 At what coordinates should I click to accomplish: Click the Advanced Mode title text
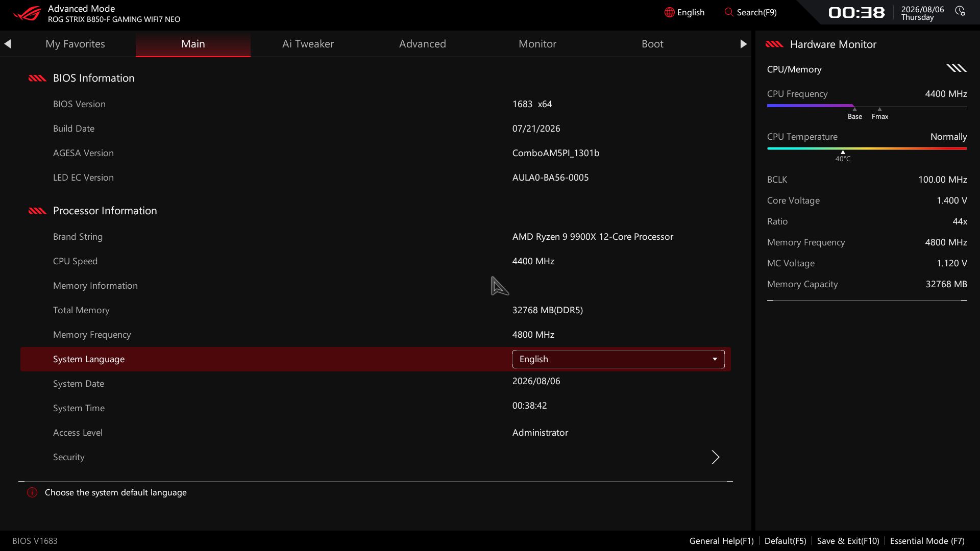coord(81,9)
